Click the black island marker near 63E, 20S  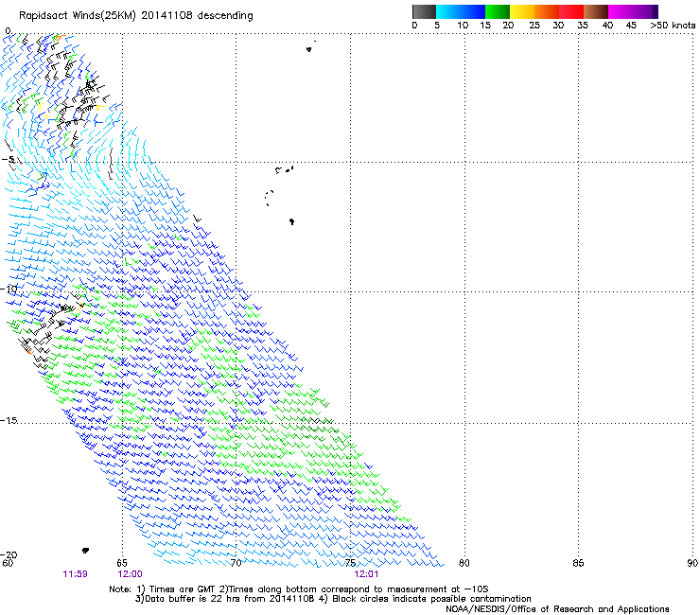point(85,551)
